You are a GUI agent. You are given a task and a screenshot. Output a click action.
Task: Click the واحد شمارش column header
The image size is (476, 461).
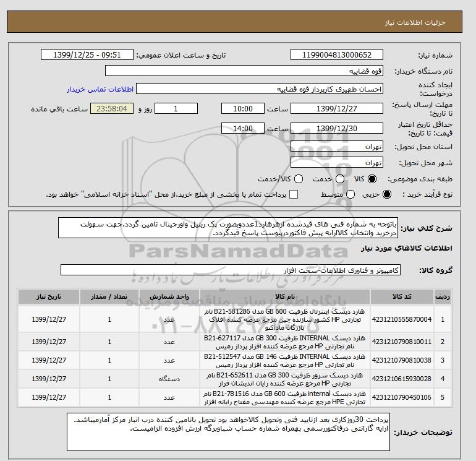coord(169,297)
